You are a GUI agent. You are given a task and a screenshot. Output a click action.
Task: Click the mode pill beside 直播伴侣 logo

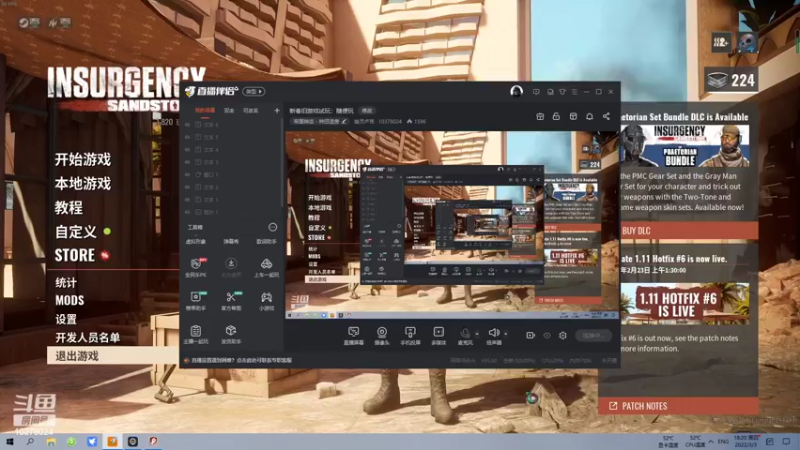254,91
